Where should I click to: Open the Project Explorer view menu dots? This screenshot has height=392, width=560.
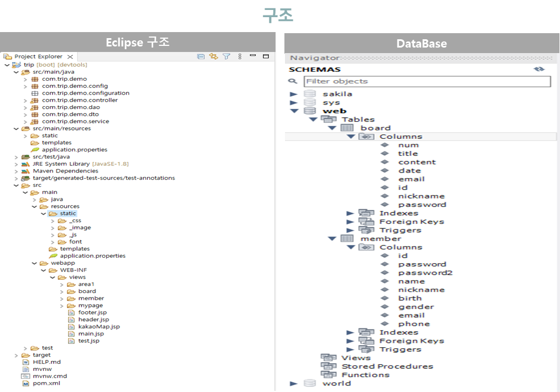pyautogui.click(x=240, y=56)
